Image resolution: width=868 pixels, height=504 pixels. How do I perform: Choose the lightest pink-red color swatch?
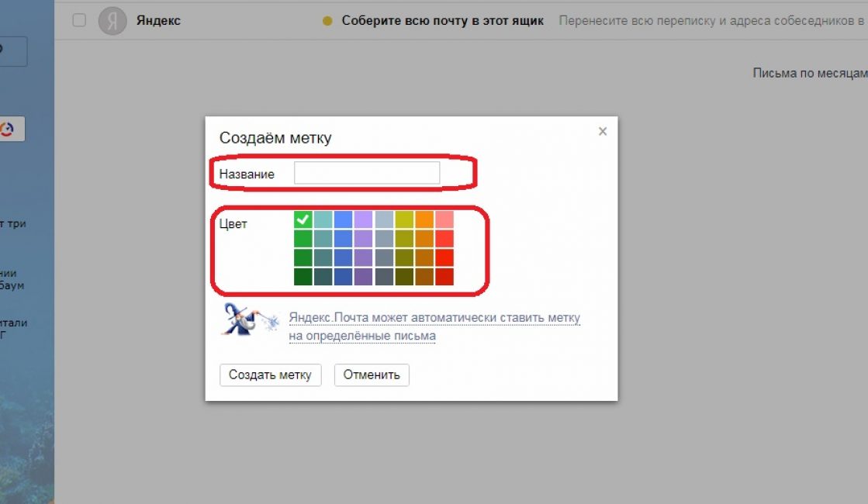pos(444,219)
